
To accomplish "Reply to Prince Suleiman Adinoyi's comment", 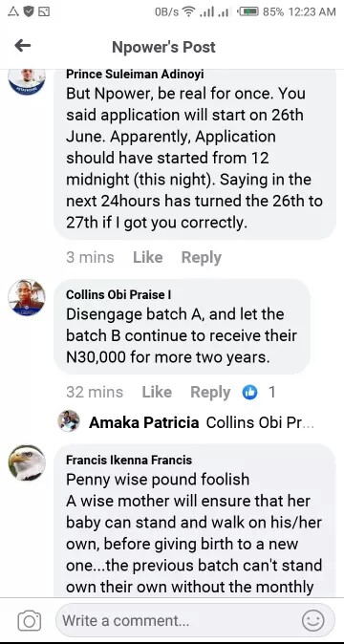I will coord(202,258).
